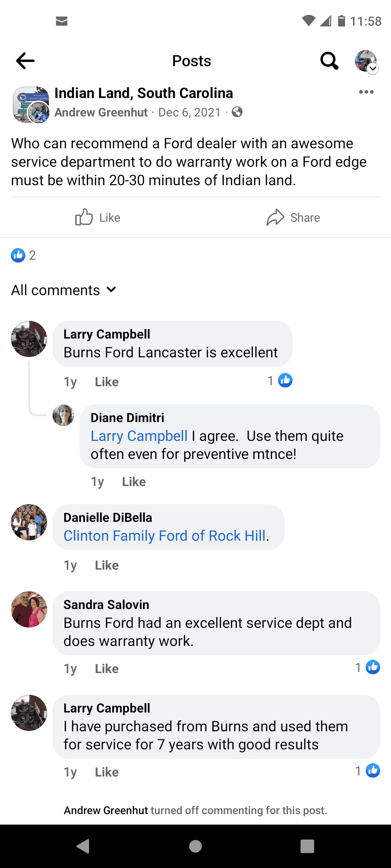
Task: Open search with the magnifier icon
Action: point(329,61)
